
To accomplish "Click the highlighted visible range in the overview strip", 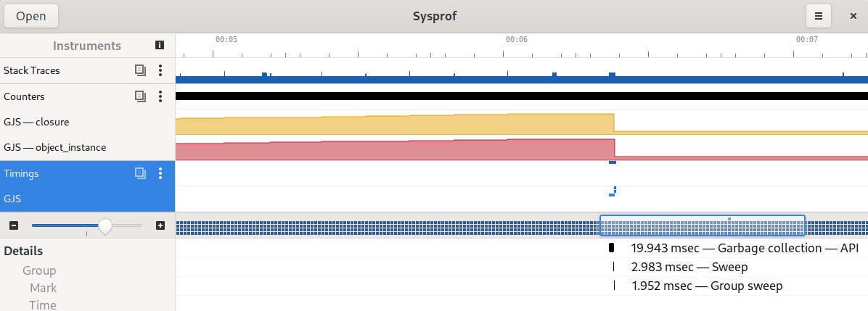I will (x=702, y=225).
